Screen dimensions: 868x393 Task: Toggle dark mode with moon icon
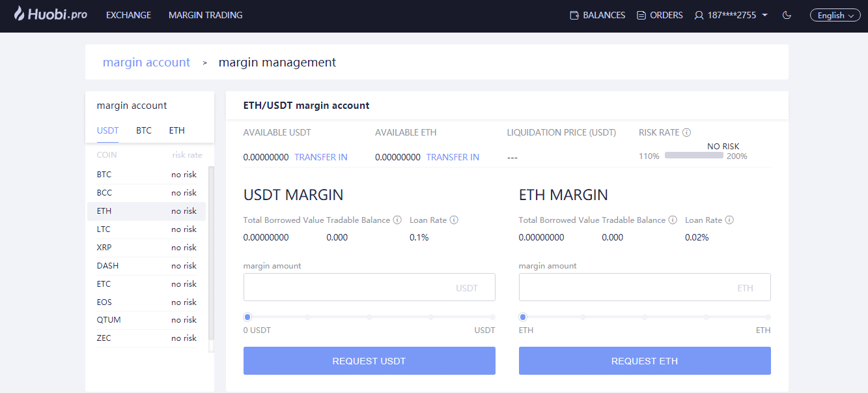click(787, 14)
